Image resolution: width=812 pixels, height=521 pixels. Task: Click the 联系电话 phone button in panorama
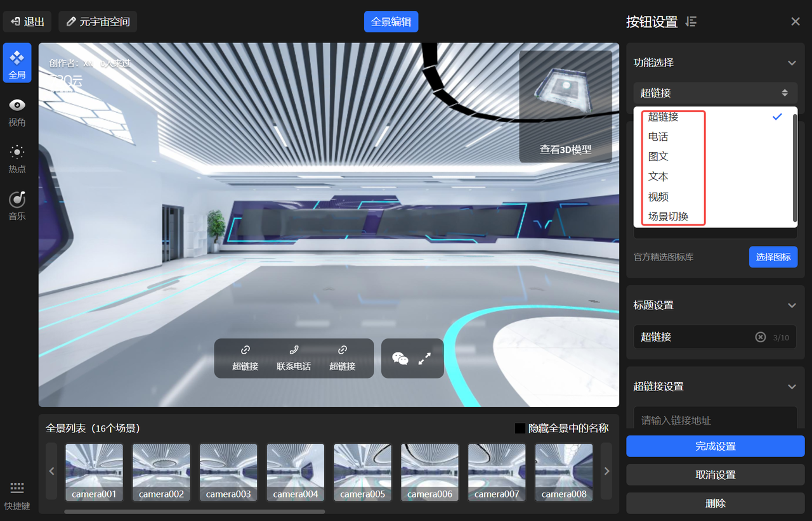click(294, 358)
